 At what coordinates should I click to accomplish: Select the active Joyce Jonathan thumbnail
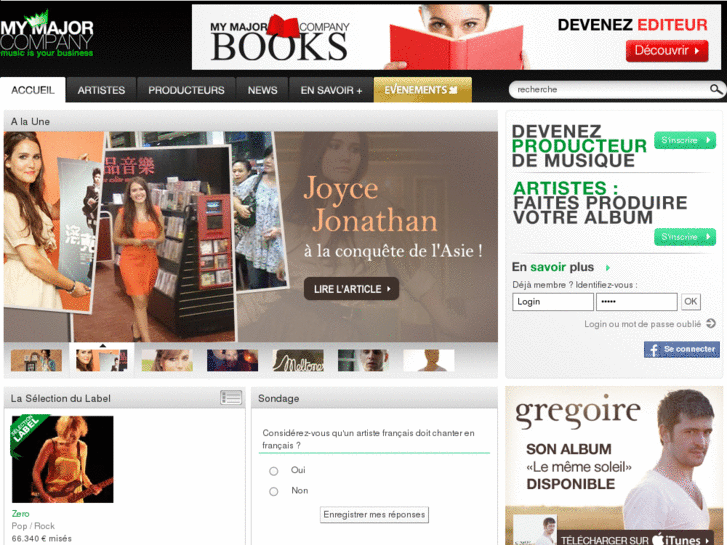coord(102,360)
